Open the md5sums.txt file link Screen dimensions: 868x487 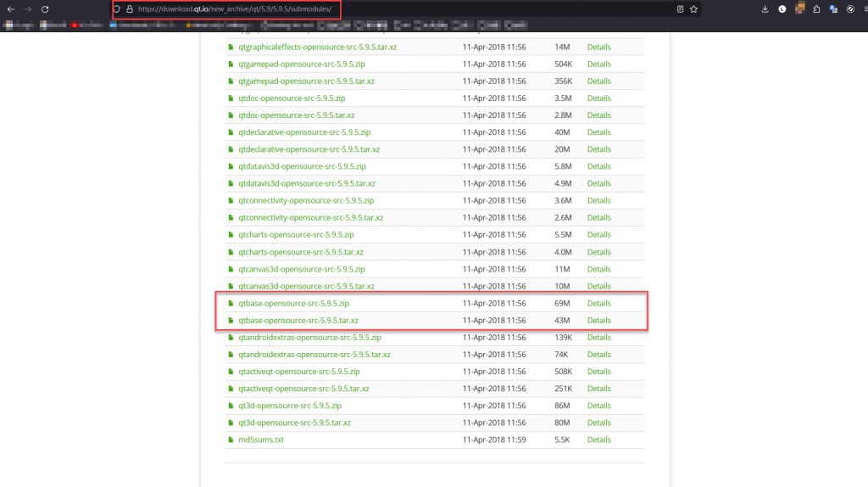(261, 439)
